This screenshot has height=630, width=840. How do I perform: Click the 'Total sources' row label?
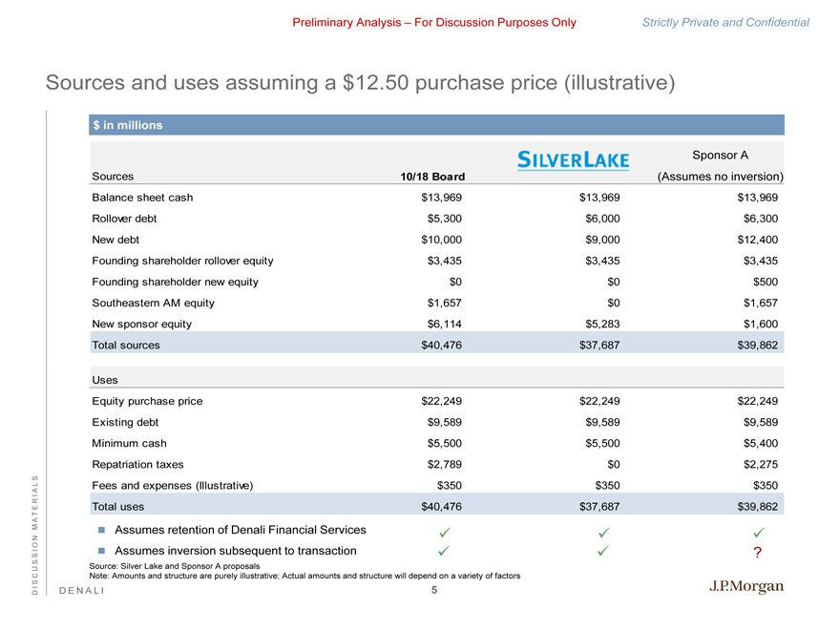pos(126,345)
